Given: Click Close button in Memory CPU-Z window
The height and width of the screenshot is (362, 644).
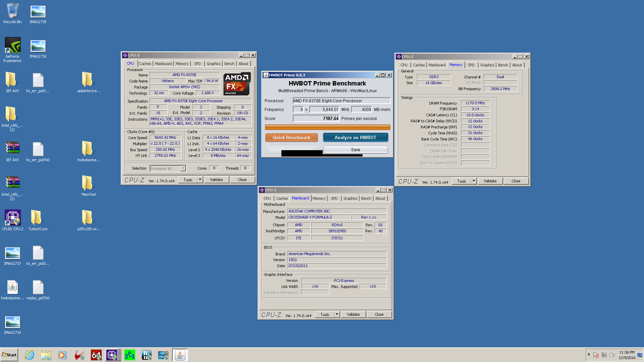Looking at the screenshot, I should coord(516,181).
